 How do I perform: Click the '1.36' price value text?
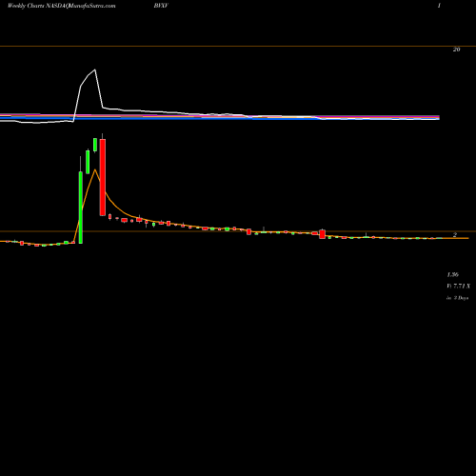[x=453, y=274]
